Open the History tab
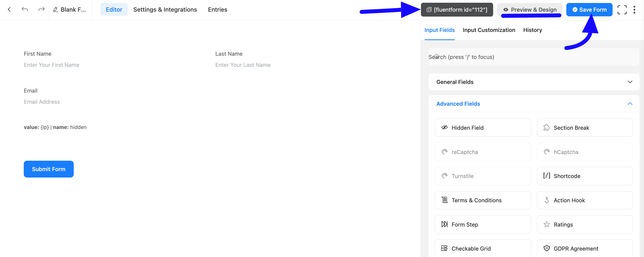This screenshot has width=644, height=257. pyautogui.click(x=532, y=30)
